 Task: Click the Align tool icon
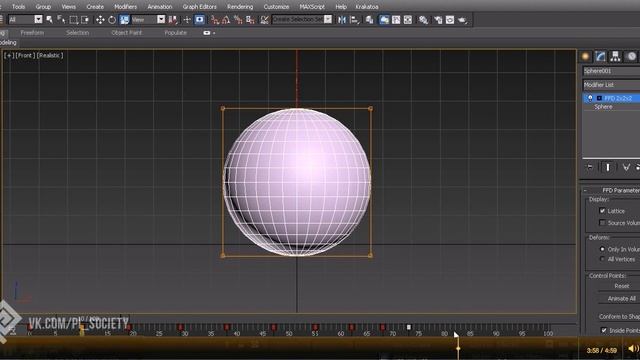coord(355,20)
